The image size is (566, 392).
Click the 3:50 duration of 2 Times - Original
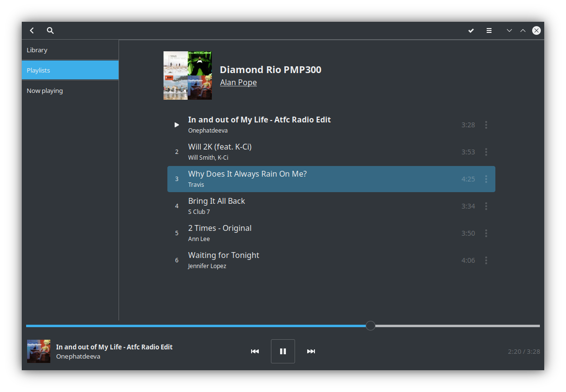coord(468,233)
